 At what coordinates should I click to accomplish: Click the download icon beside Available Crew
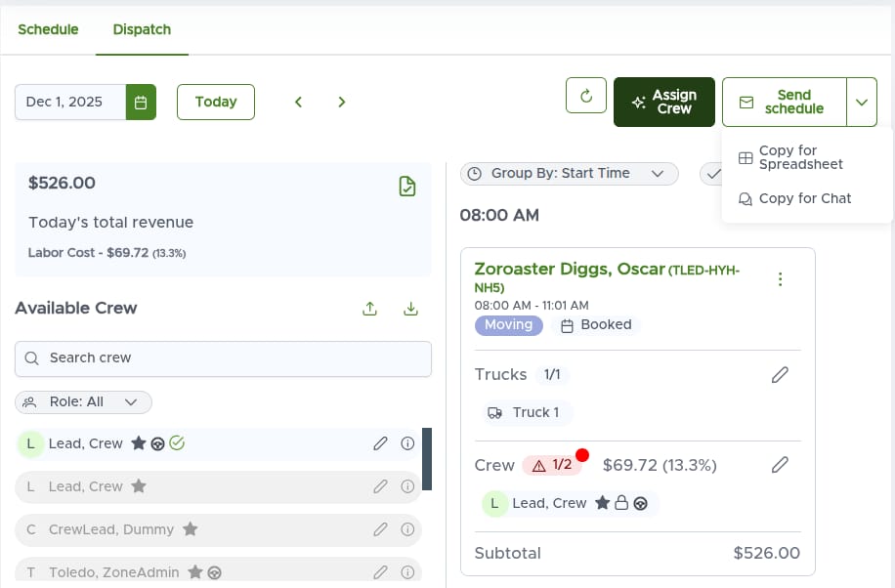pos(411,309)
